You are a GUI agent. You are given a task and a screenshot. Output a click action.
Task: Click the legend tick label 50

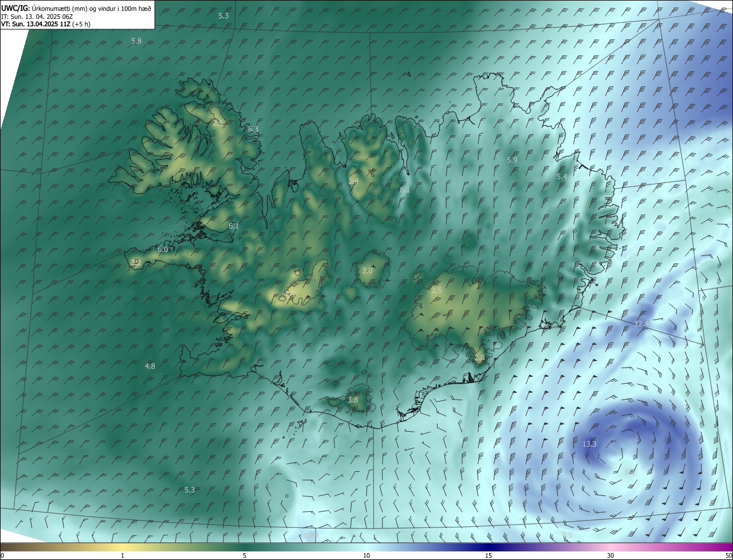coord(728,556)
